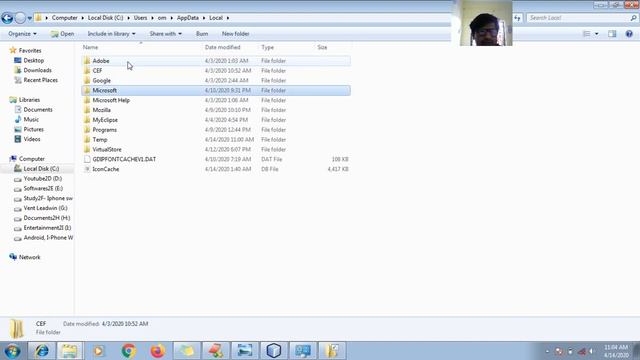Select the GDIPFONTCACHEV1.DAT file
Viewport: 640px width, 360px height.
[x=216, y=159]
